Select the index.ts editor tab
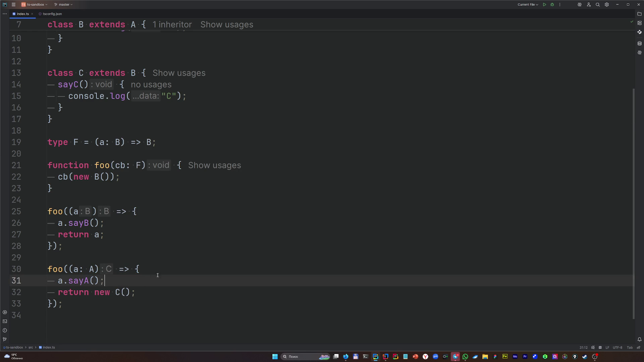The height and width of the screenshot is (362, 644). coord(22,14)
